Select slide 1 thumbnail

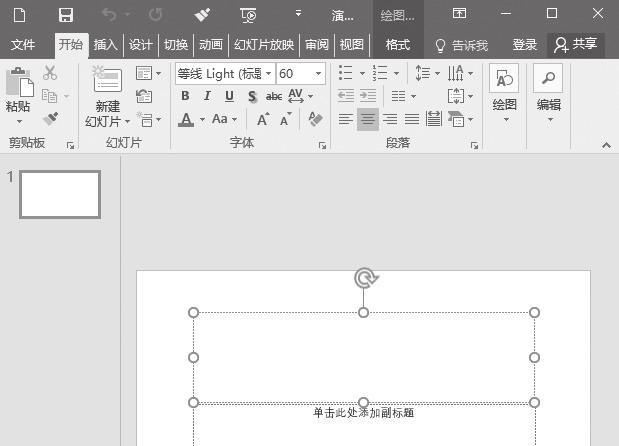pos(60,194)
